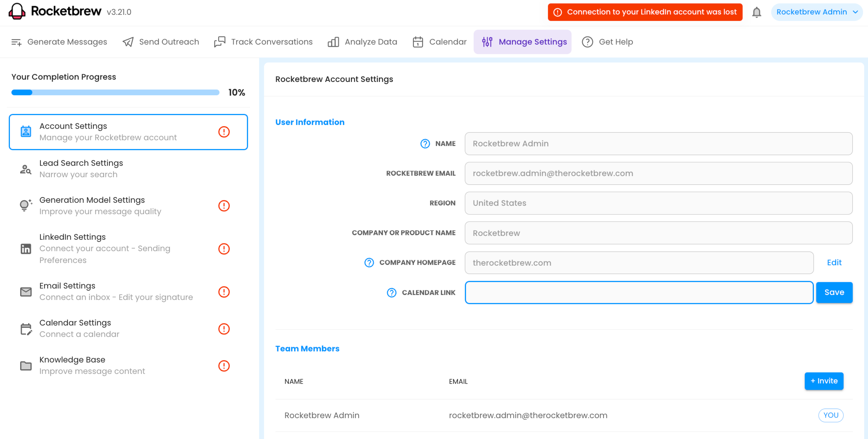Open the Generate Messages tab

[x=59, y=42]
